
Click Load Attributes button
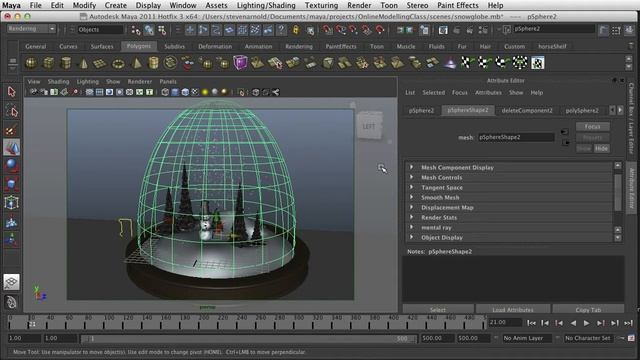click(513, 310)
